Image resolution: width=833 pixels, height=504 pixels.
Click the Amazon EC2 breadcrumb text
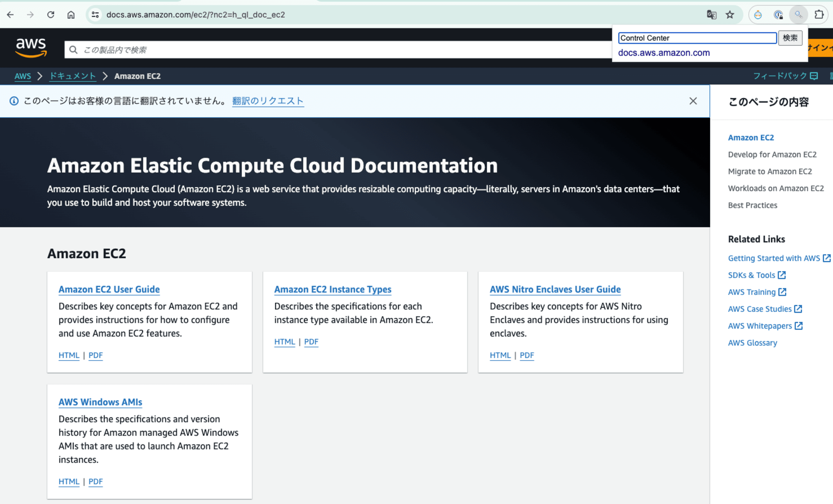click(x=137, y=76)
